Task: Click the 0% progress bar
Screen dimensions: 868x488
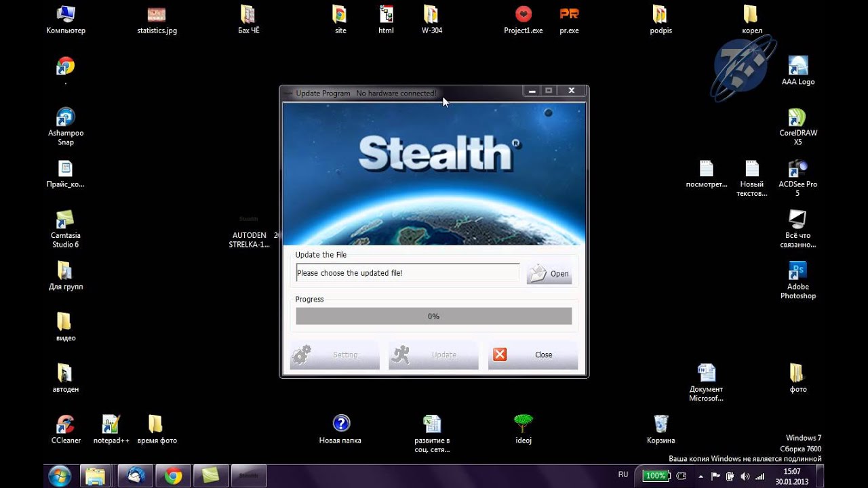Action: point(434,316)
